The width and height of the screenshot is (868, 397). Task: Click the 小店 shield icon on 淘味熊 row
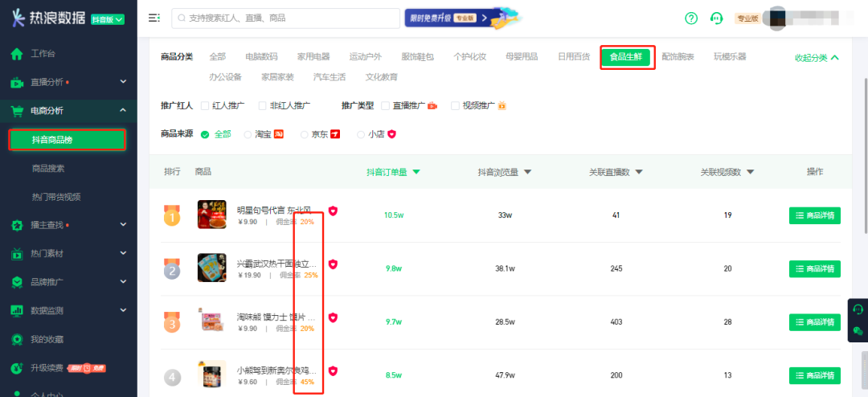coord(333,317)
